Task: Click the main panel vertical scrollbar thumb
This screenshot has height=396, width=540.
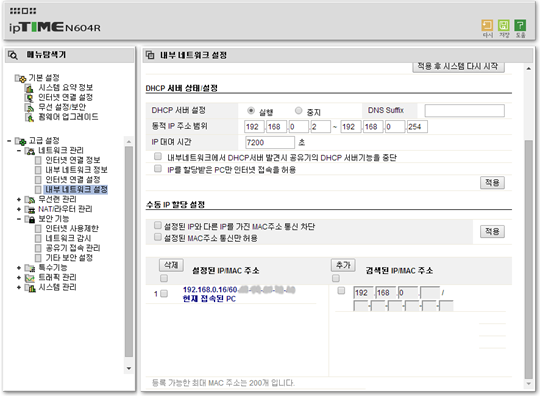Action: pos(528,259)
